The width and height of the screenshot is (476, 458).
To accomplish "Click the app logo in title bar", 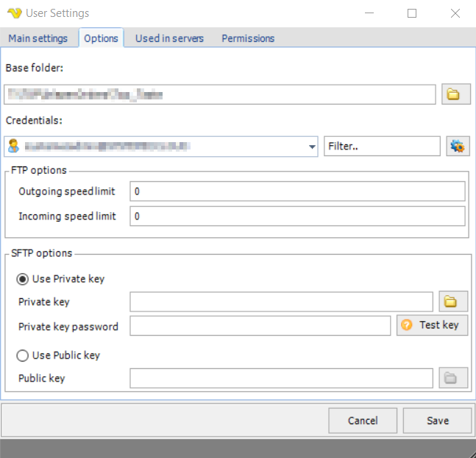I will 14,13.
